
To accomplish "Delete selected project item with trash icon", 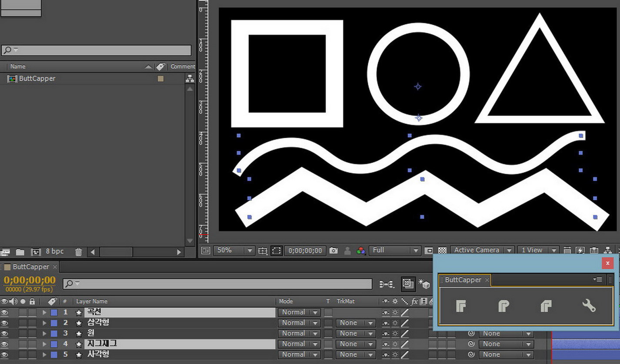I will (x=78, y=251).
